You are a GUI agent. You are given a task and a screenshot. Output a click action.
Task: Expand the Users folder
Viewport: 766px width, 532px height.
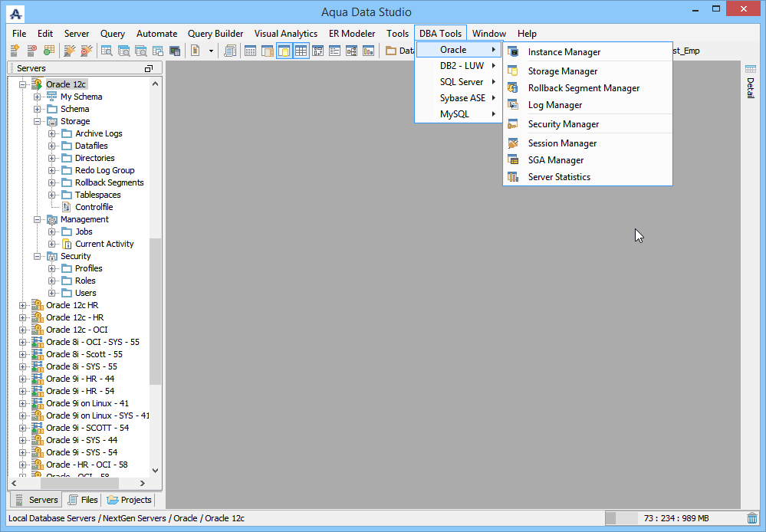pyautogui.click(x=52, y=293)
